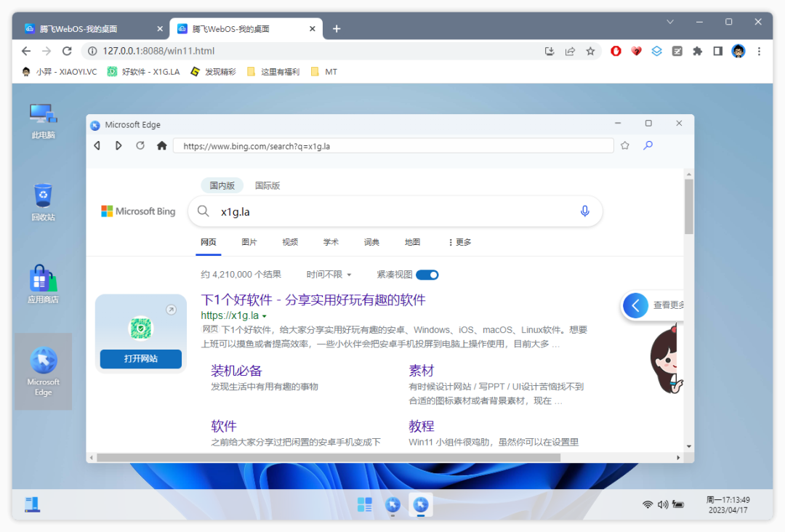Go forward in the inner Edge window
The image size is (785, 532).
[x=118, y=145]
